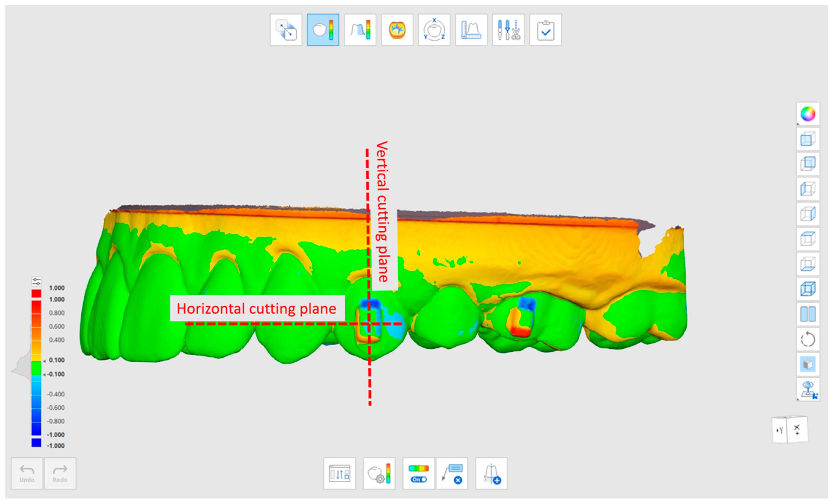
Task: Click the orange occlusal tooth map icon
Action: [397, 30]
